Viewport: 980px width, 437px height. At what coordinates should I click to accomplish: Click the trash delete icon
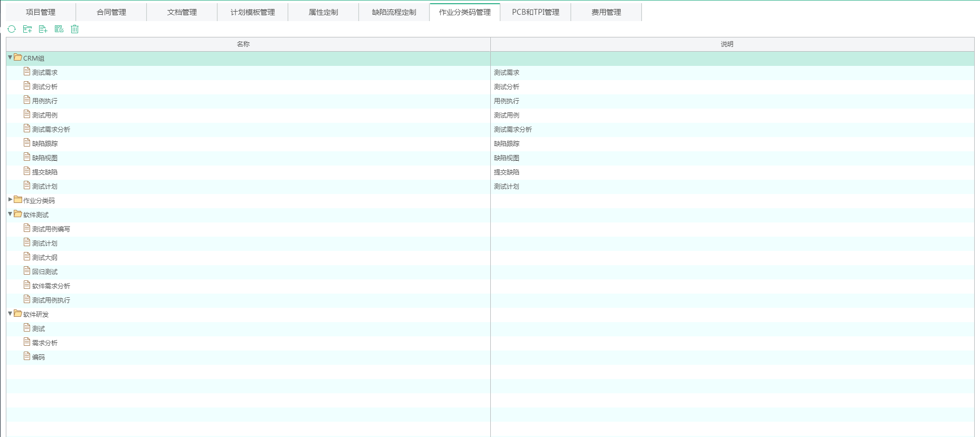pyautogui.click(x=75, y=29)
